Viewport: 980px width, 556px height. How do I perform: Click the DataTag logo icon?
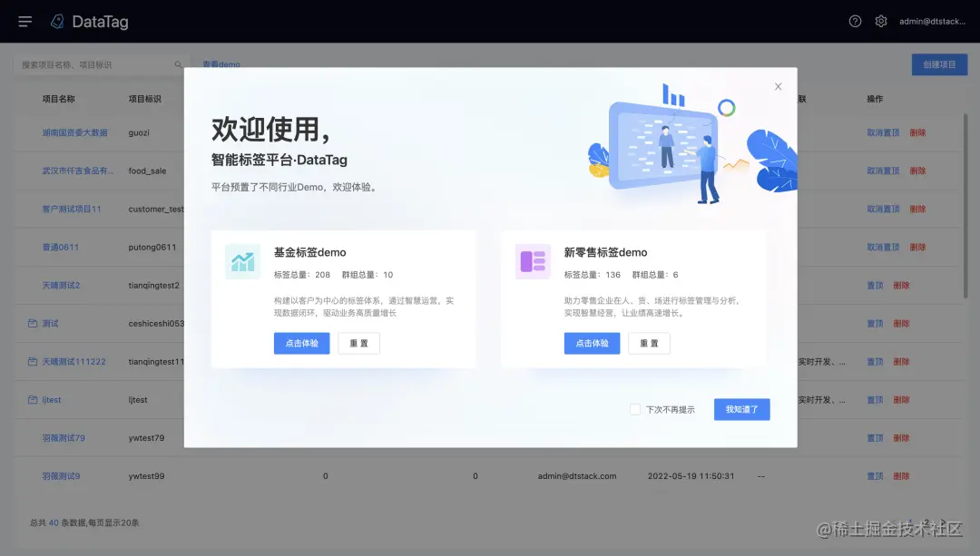pyautogui.click(x=57, y=22)
